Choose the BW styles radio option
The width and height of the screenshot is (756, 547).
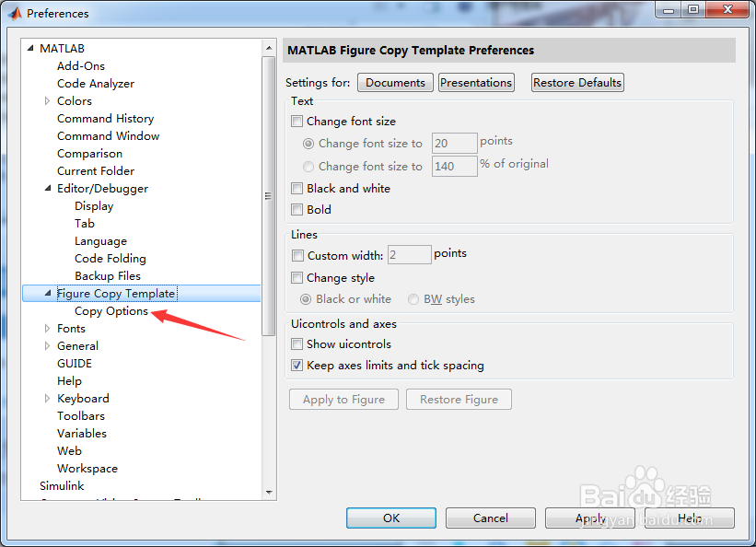tap(413, 299)
